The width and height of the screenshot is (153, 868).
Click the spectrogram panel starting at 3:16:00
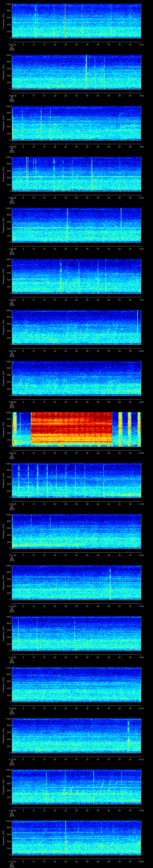coord(77,787)
